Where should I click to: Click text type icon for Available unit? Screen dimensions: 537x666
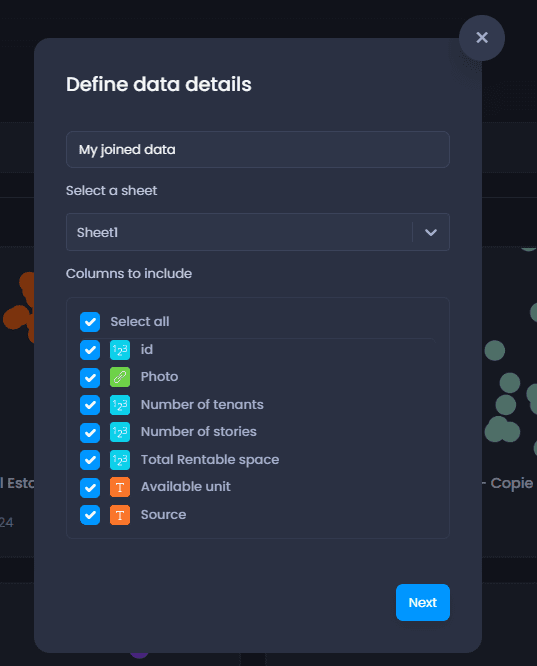pyautogui.click(x=120, y=488)
